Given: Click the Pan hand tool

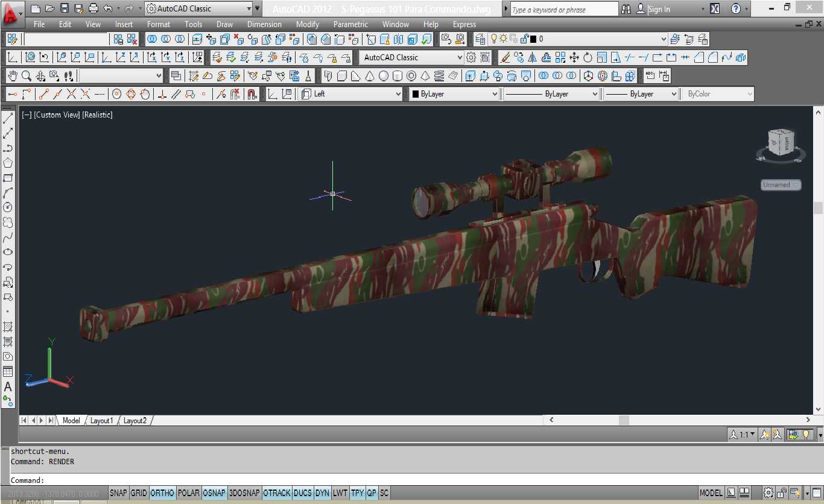Looking at the screenshot, I should [13, 76].
